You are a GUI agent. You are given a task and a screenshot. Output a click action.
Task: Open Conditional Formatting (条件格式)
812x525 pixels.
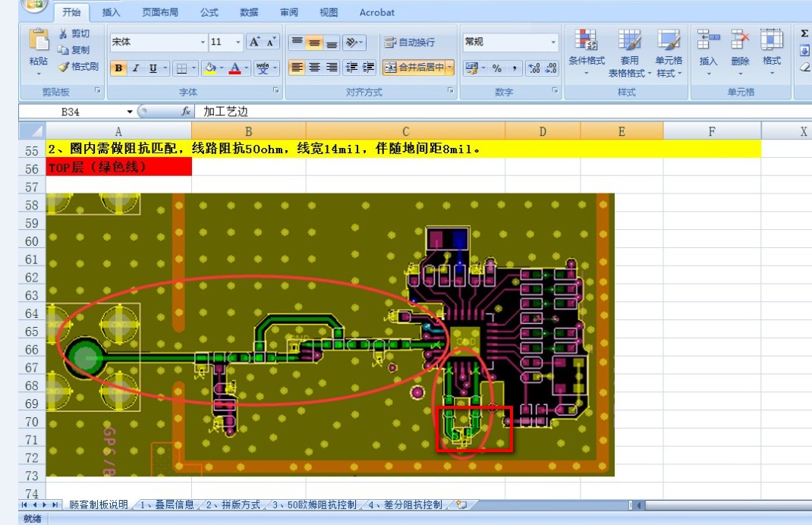[x=586, y=52]
